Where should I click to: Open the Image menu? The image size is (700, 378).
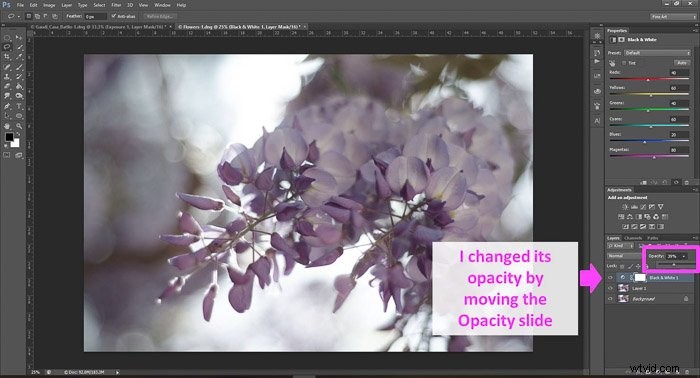click(x=49, y=5)
